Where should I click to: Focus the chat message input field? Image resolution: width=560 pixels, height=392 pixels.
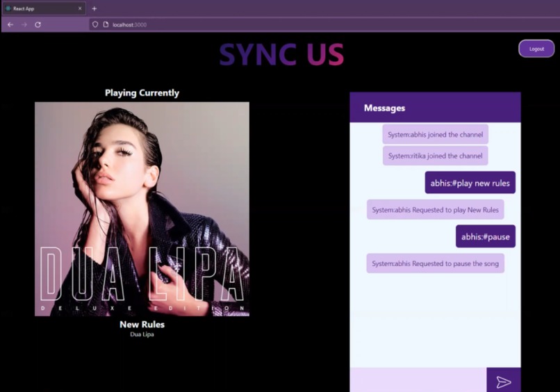coord(418,380)
